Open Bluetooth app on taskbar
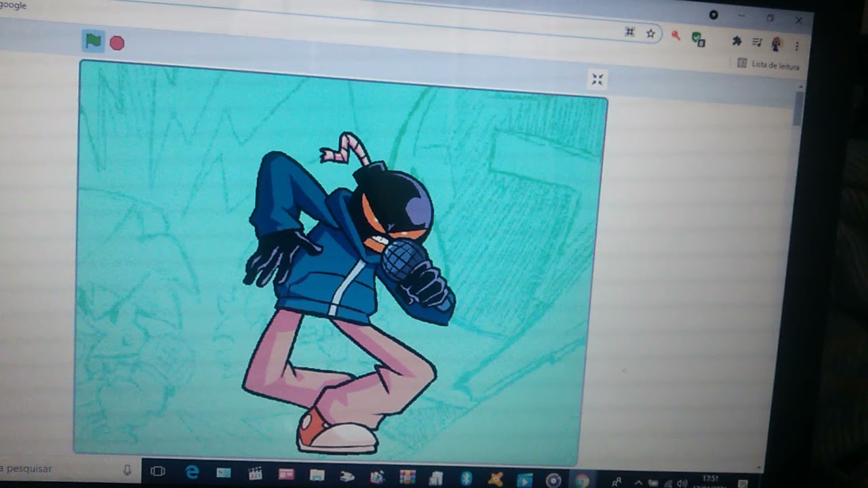The image size is (868, 488). coord(467,479)
